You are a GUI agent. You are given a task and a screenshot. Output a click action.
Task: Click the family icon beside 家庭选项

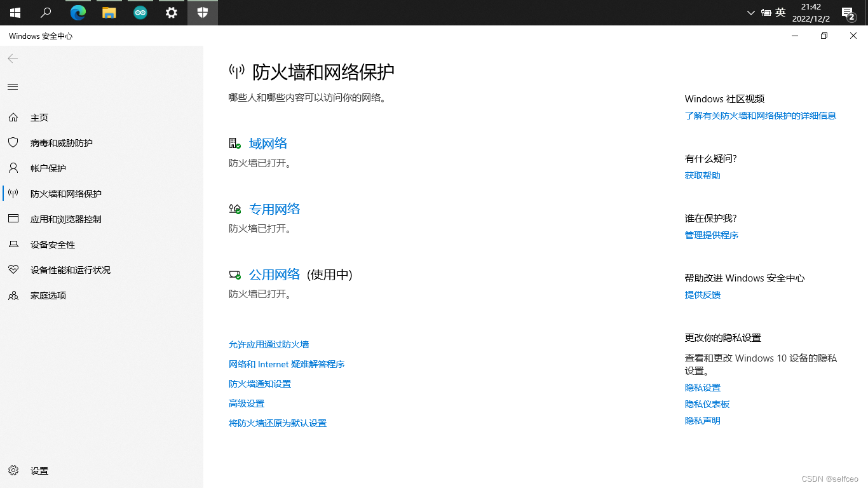[x=13, y=295]
